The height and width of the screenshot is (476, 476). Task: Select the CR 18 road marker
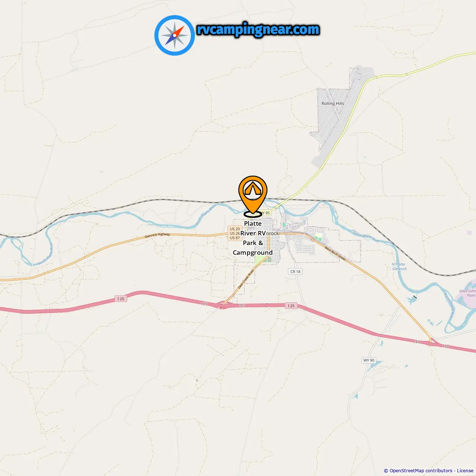click(296, 271)
